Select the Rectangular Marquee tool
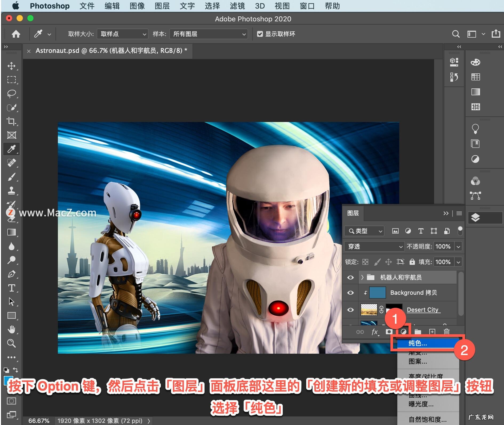 (11, 80)
